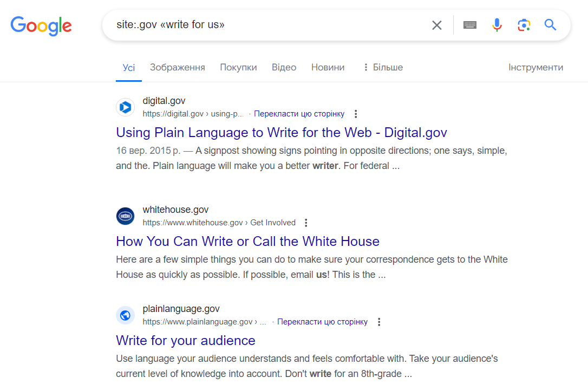
Task: Click the plainlanguage.gov globe favicon
Action: pyautogui.click(x=125, y=315)
